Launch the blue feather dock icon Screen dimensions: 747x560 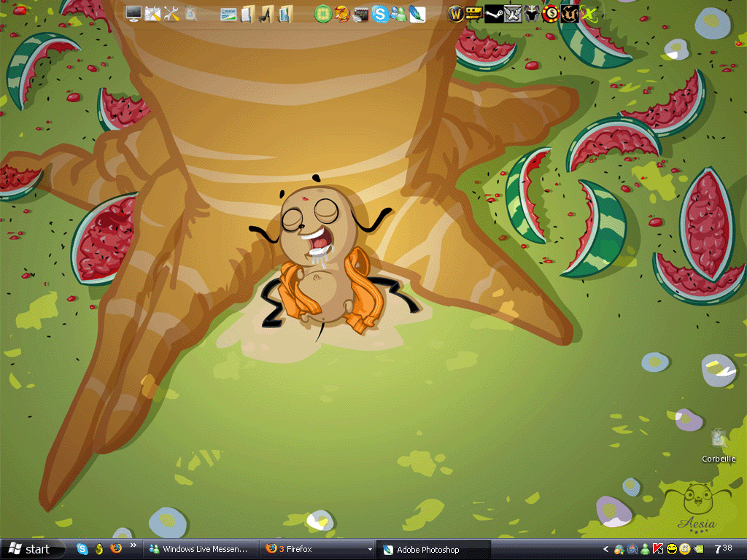click(x=417, y=14)
